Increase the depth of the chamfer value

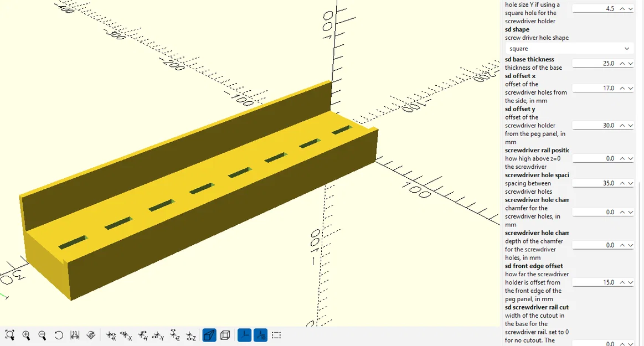(622, 245)
